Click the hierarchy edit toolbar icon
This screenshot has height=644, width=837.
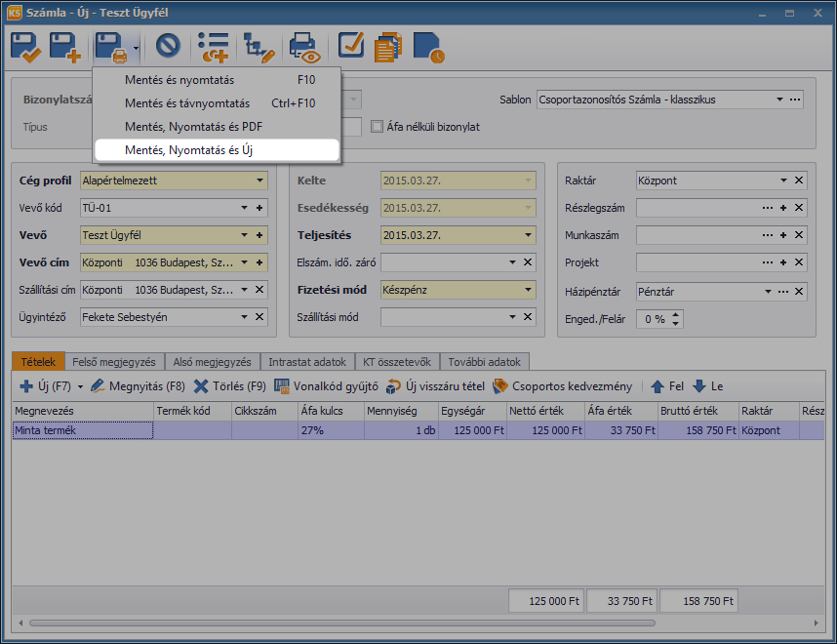pos(259,48)
